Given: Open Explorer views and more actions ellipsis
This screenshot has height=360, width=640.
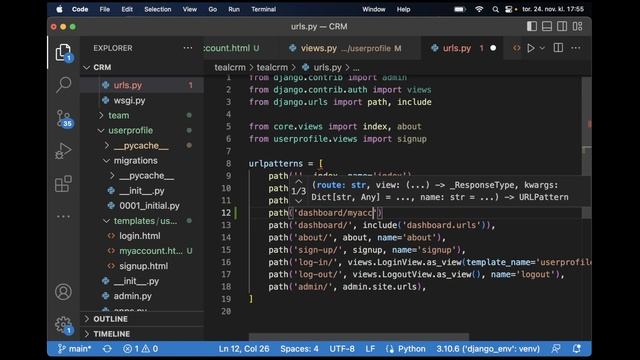Looking at the screenshot, I should pyautogui.click(x=188, y=48).
